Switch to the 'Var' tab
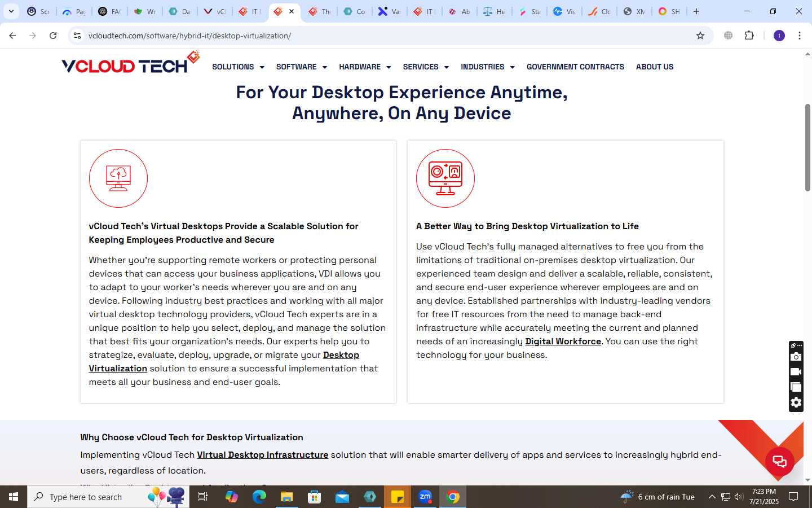 [389, 11]
